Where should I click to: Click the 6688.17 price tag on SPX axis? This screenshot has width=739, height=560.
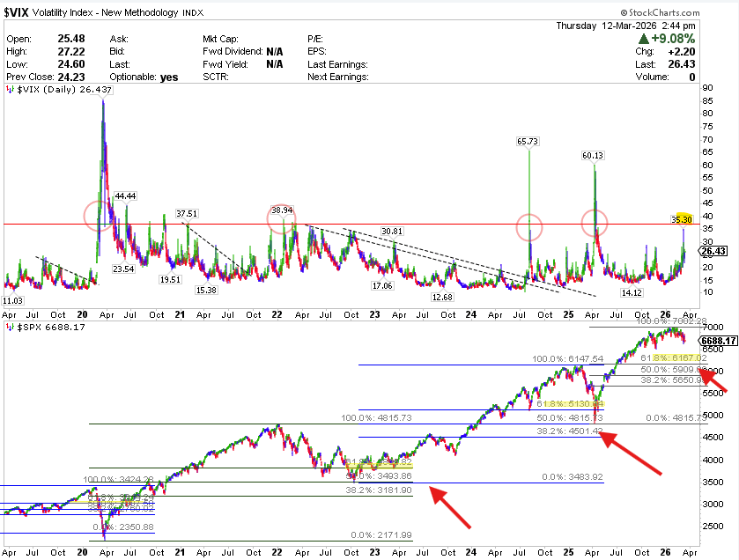(718, 341)
